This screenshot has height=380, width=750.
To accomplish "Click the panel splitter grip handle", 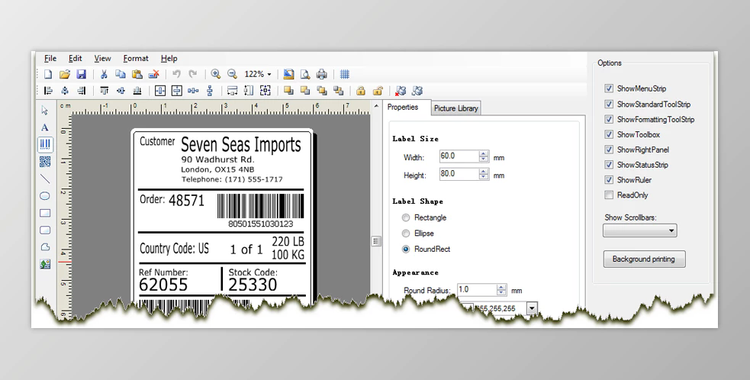I will (x=376, y=242).
